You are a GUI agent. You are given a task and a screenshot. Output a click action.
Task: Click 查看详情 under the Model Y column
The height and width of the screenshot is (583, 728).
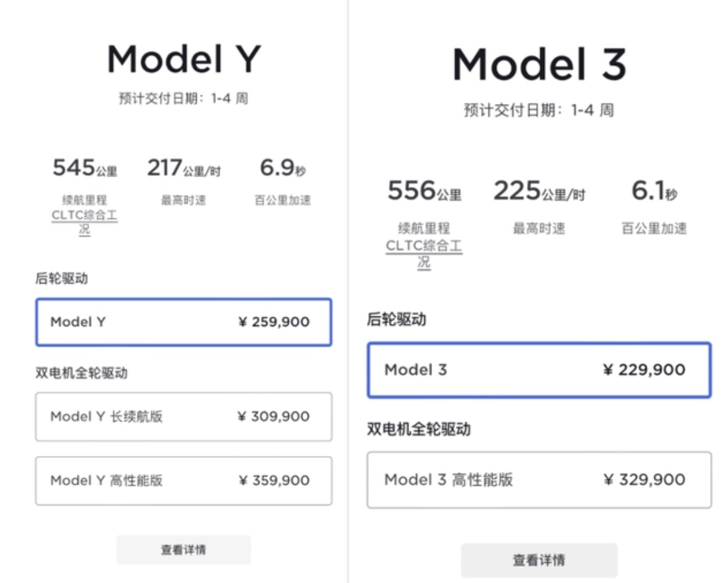click(x=183, y=550)
